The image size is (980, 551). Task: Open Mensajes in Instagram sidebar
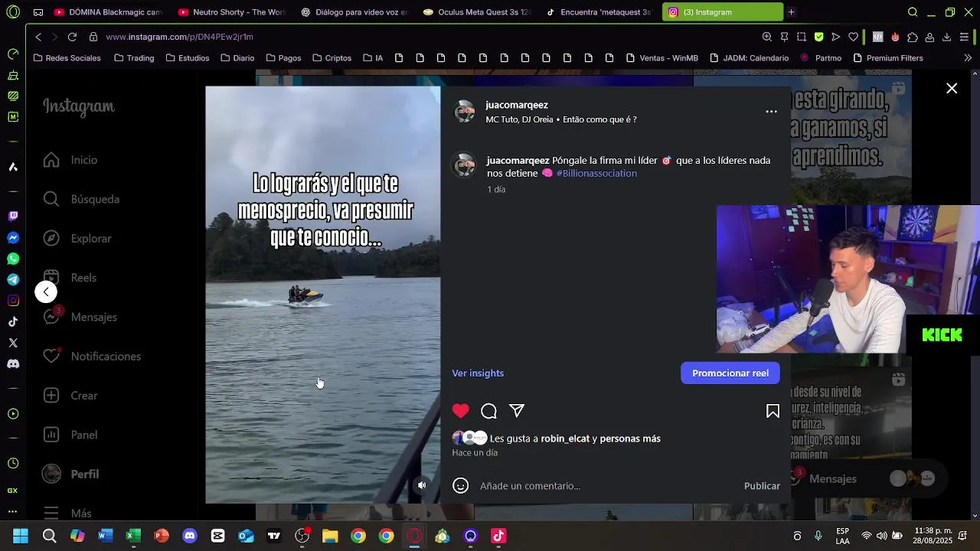[x=80, y=317]
